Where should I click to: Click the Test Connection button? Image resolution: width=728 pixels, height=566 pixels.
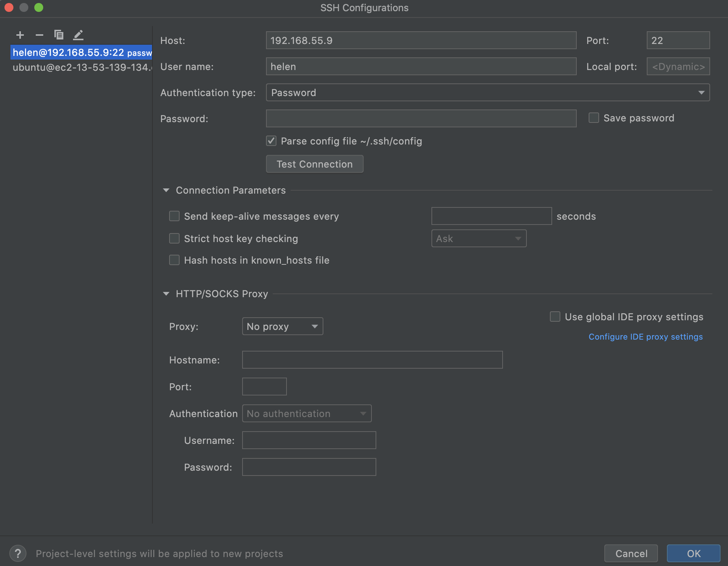point(315,164)
